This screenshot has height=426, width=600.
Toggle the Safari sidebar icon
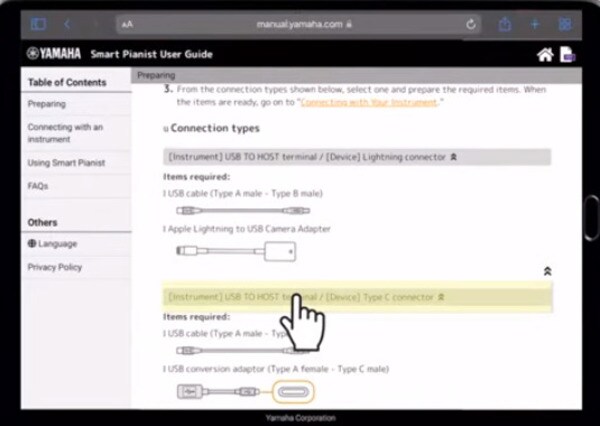38,24
